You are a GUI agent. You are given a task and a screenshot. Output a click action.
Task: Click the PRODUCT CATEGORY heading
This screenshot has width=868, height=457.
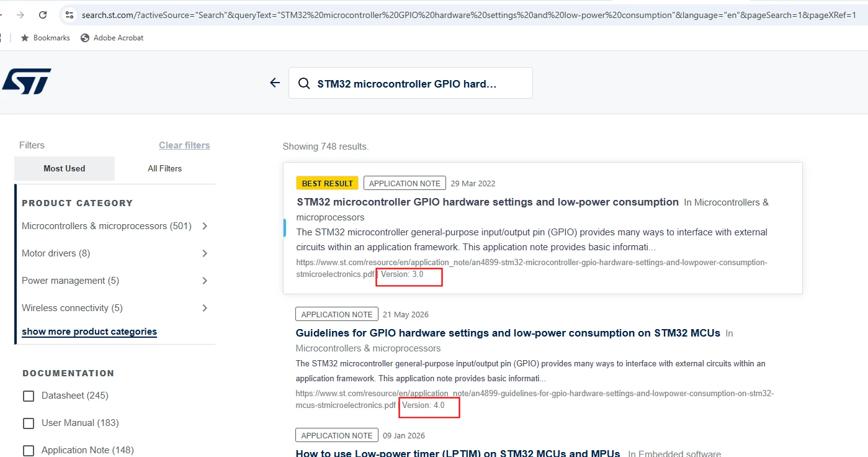pos(78,203)
